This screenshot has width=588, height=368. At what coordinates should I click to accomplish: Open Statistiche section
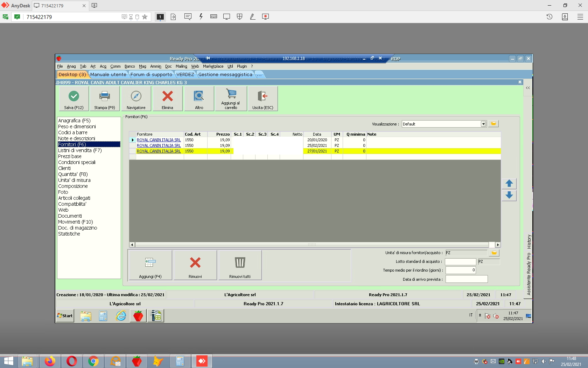[x=69, y=234]
